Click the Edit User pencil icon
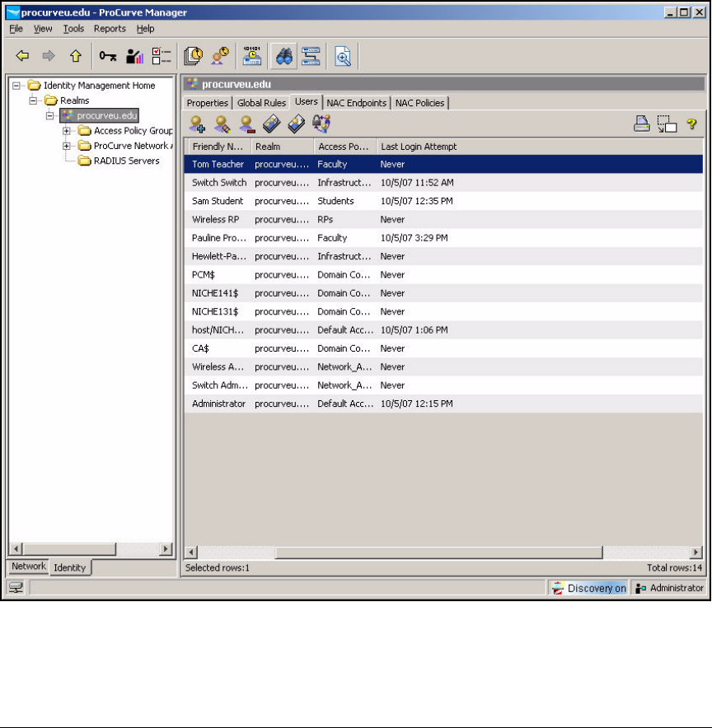 (222, 124)
